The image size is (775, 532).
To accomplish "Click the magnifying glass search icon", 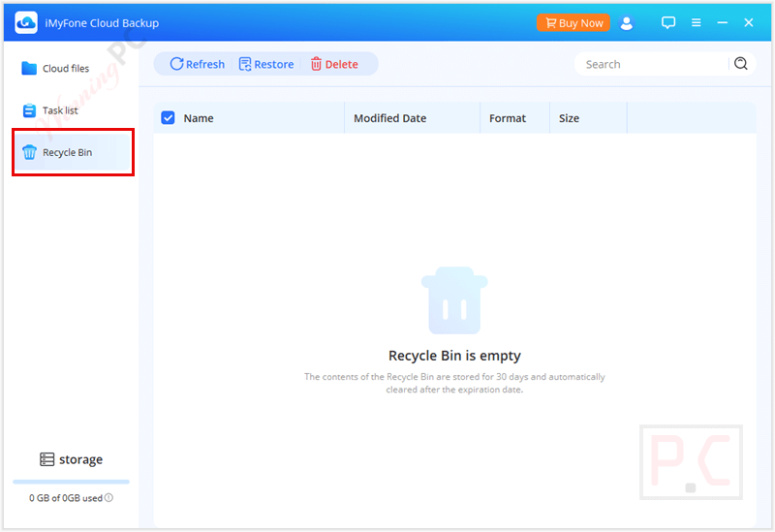I will tap(740, 64).
